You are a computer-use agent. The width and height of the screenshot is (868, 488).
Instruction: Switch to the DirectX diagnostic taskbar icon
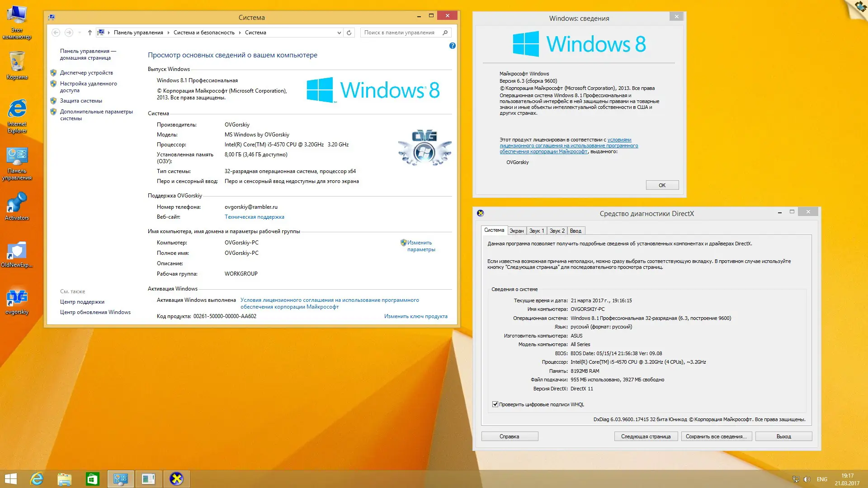click(x=176, y=479)
